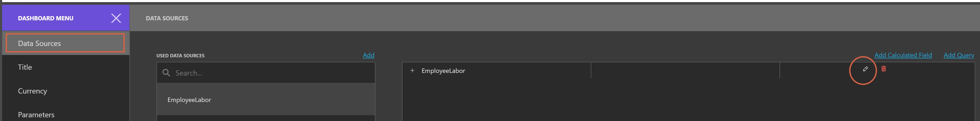Focus the data sources Search field
The height and width of the screenshot is (121, 980).
(272, 73)
